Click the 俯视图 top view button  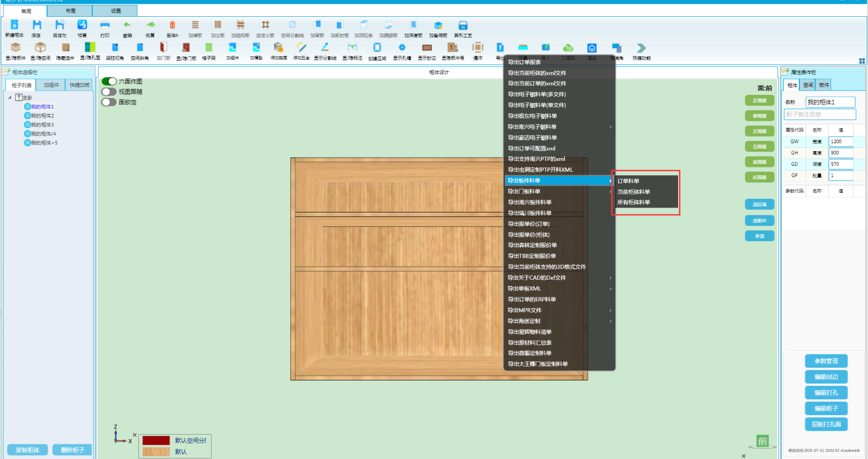coord(759,116)
